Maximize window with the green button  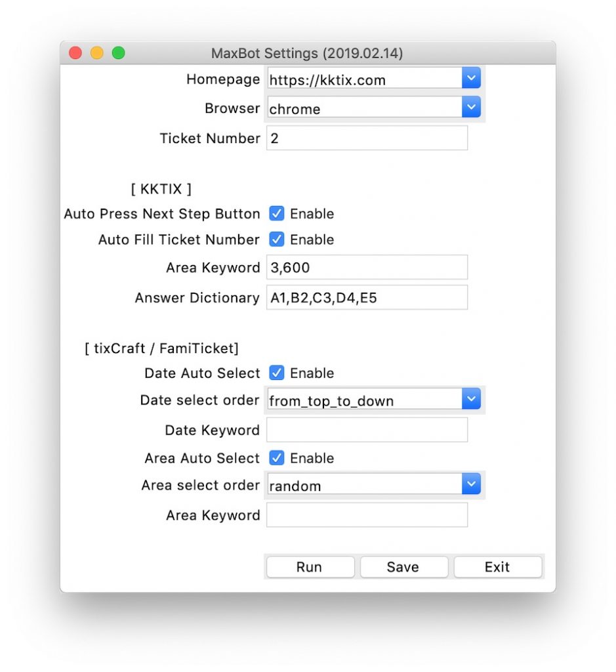(x=118, y=52)
